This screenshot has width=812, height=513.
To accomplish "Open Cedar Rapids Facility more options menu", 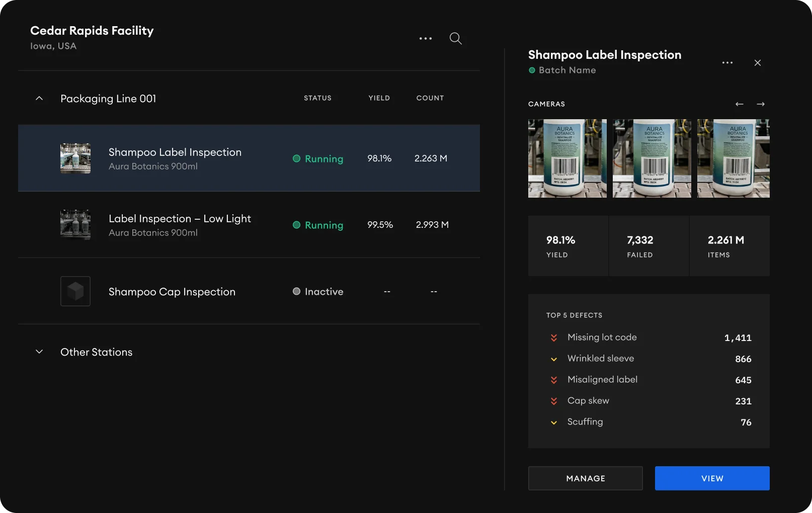I will click(426, 39).
